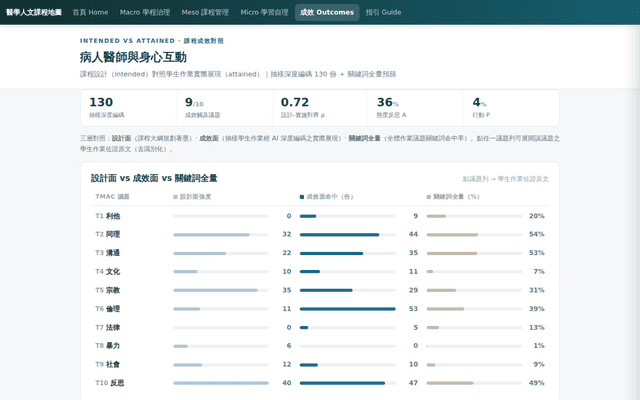Click the TMAC 議題 column header
Screen dimensions: 640x400
[x=112, y=197]
